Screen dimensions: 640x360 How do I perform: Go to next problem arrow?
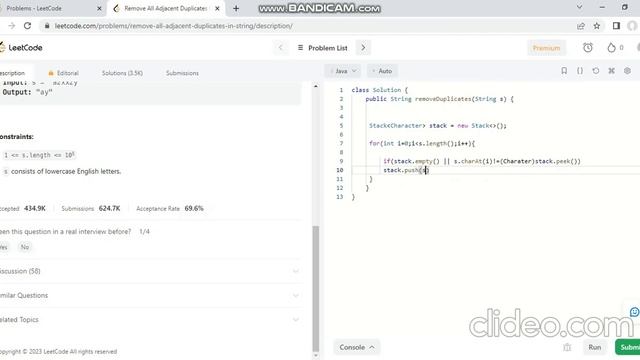pyautogui.click(x=363, y=48)
